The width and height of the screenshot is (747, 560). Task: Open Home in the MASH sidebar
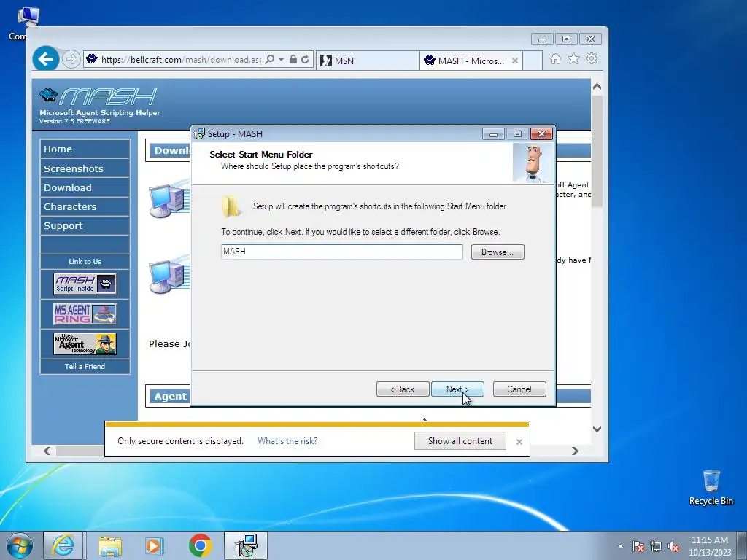click(x=85, y=149)
